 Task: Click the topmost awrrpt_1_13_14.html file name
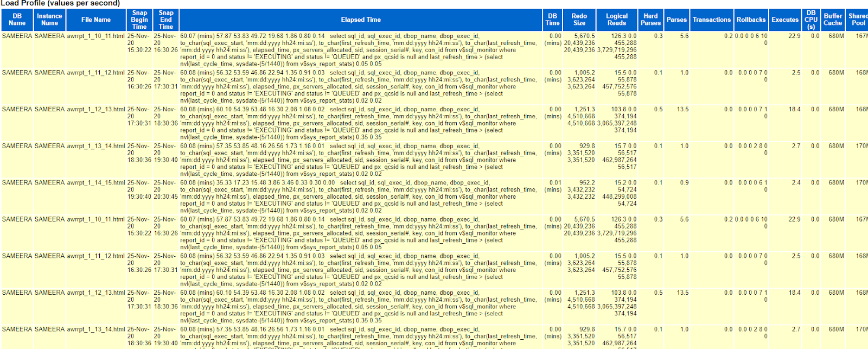point(96,146)
